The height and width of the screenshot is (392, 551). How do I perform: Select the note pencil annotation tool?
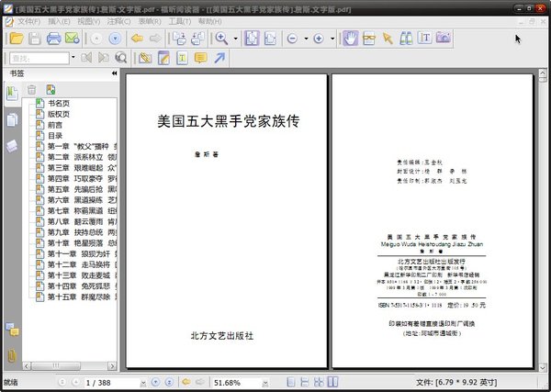tap(163, 58)
